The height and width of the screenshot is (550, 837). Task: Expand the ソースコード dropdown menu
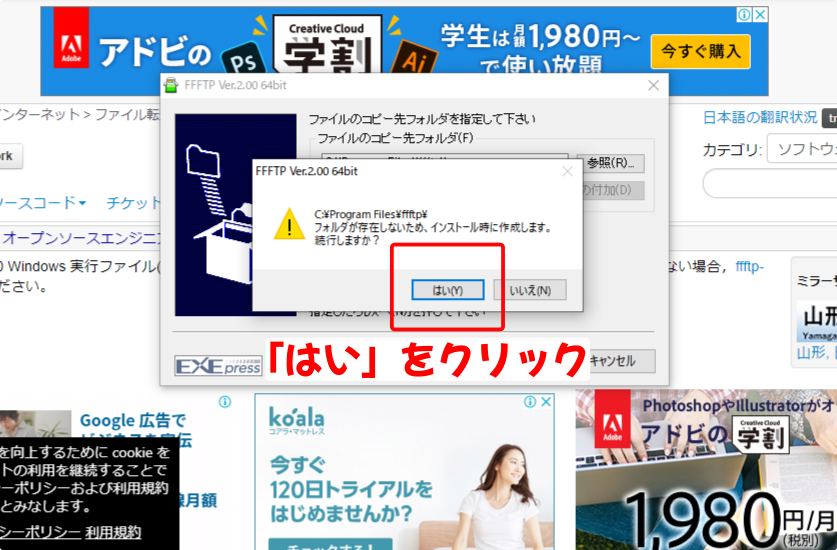tap(43, 203)
